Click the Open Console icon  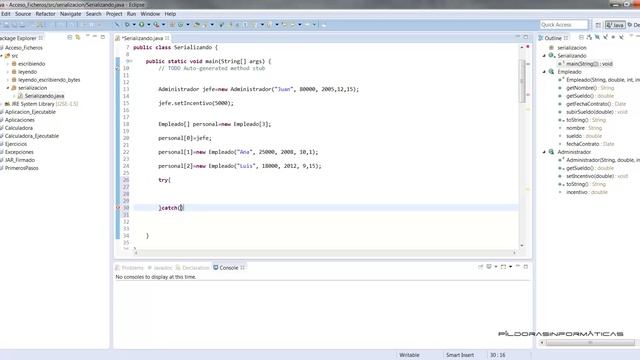503,267
